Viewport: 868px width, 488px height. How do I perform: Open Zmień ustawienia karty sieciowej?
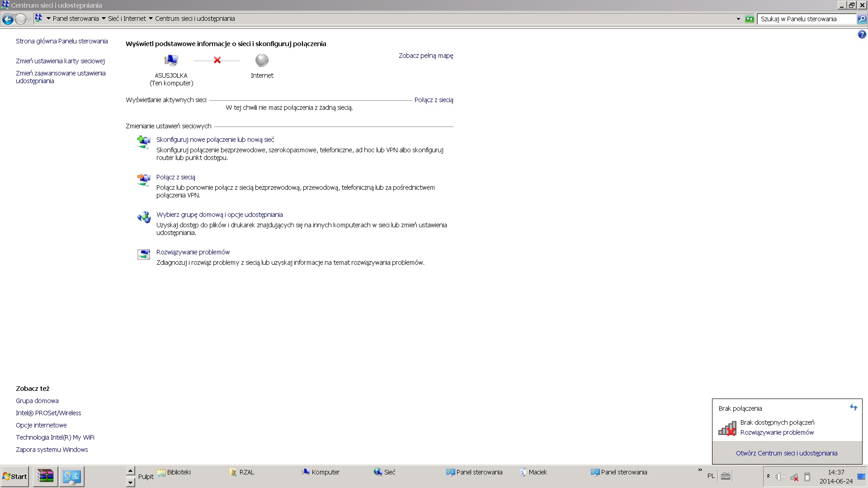click(x=60, y=61)
